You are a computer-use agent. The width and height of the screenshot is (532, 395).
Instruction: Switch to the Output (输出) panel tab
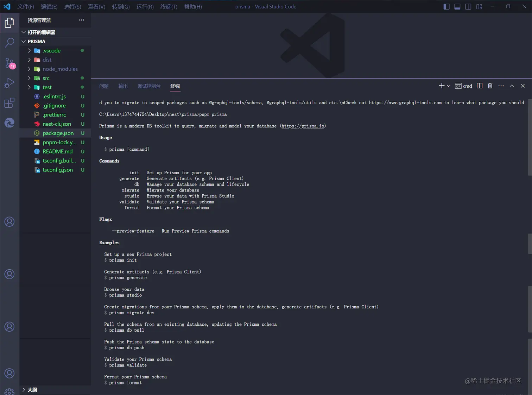(123, 86)
